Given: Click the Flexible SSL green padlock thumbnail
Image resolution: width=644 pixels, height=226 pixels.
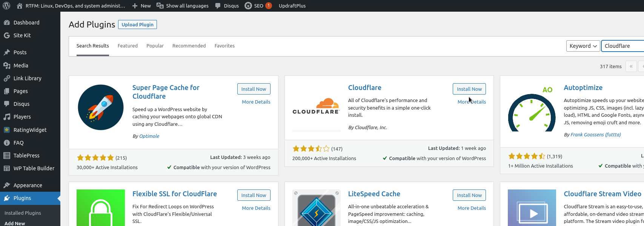Looking at the screenshot, I should coord(101,208).
